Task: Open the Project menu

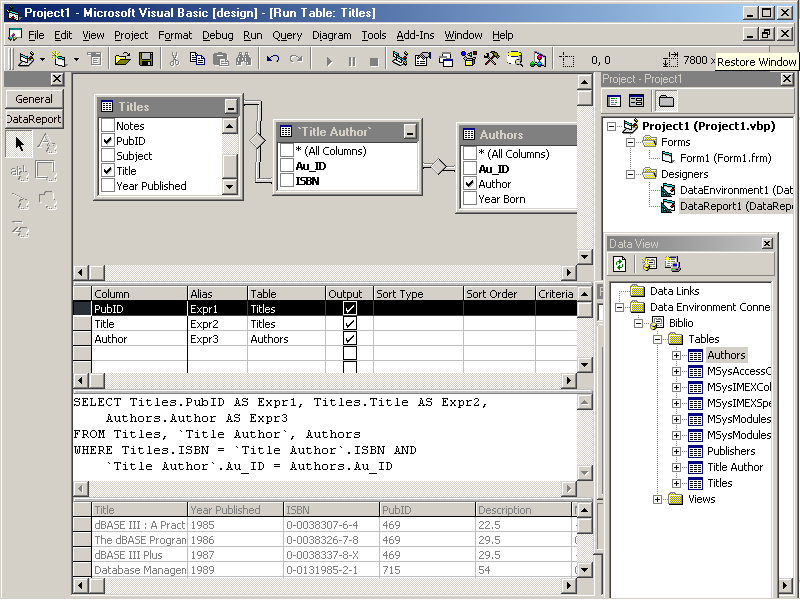Action: (x=131, y=35)
